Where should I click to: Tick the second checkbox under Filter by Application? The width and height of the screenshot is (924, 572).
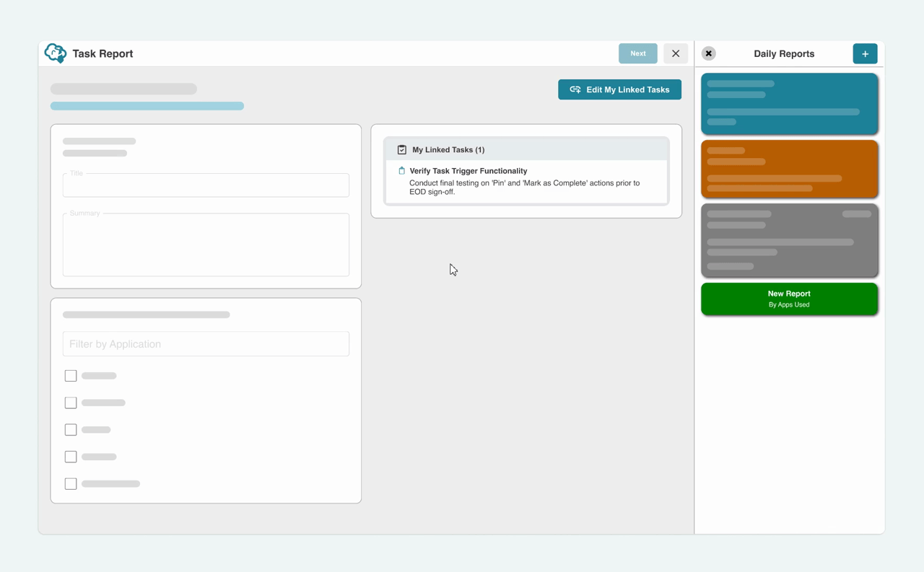click(71, 402)
